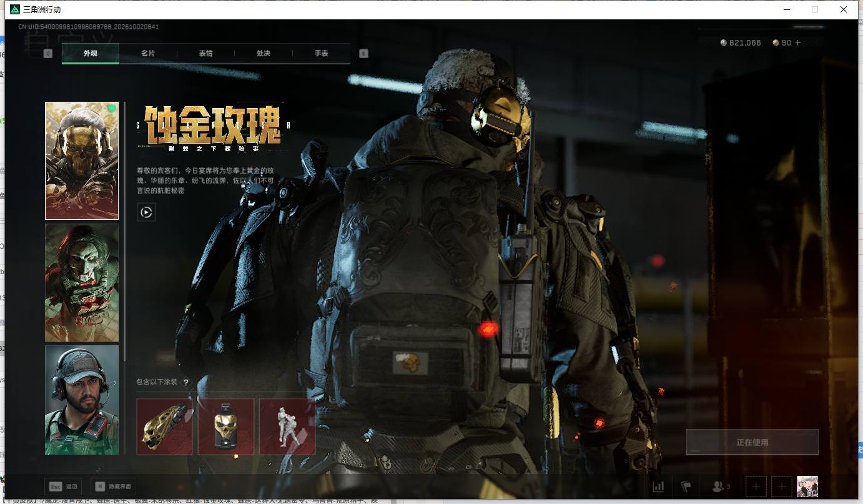Screen dimensions: 863x504
Task: Open the help icon beside 包含以下涂装
Action: pyautogui.click(x=185, y=382)
